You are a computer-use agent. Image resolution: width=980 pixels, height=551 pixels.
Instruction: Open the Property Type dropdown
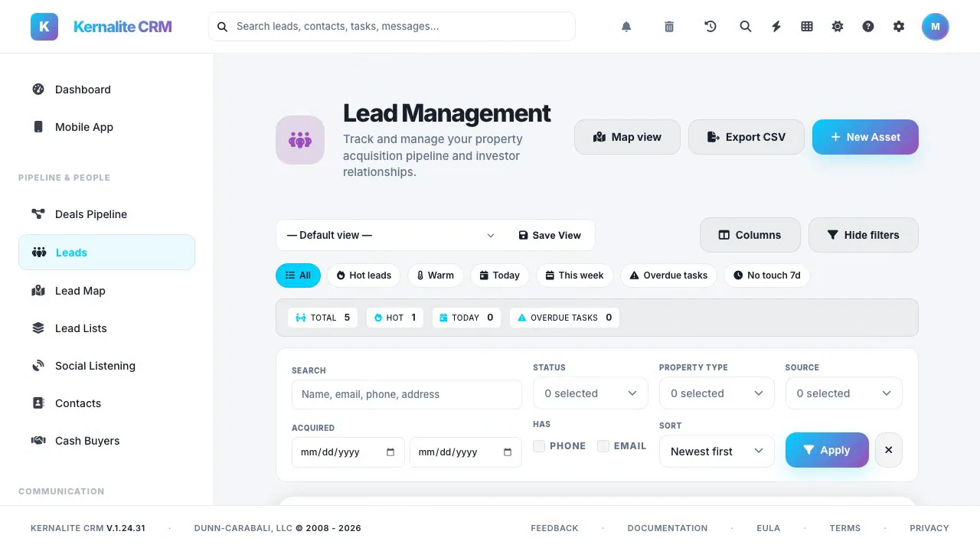click(717, 393)
